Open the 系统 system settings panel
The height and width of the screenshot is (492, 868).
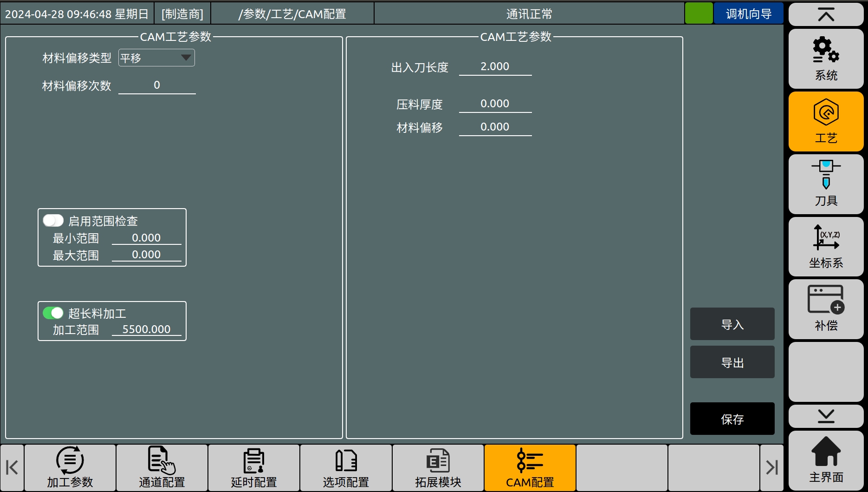click(826, 59)
